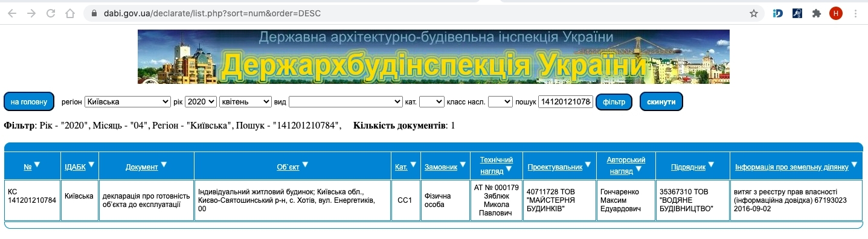868x239 pixels.
Task: Click the Підрядник column header link
Action: [x=688, y=167]
